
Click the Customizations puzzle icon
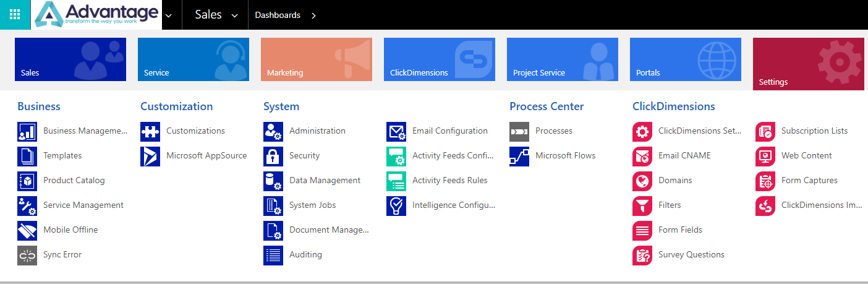click(150, 132)
